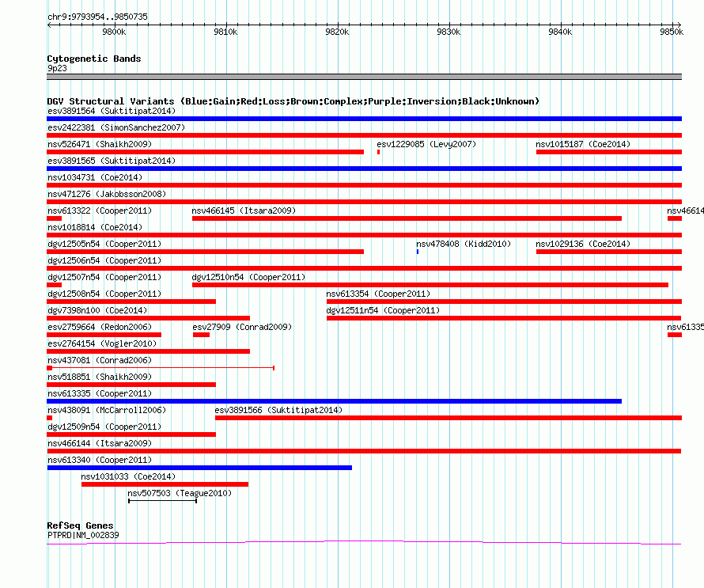The width and height of the screenshot is (704, 588).
Task: Click the red bar under dgv12511n54
Action: [504, 318]
